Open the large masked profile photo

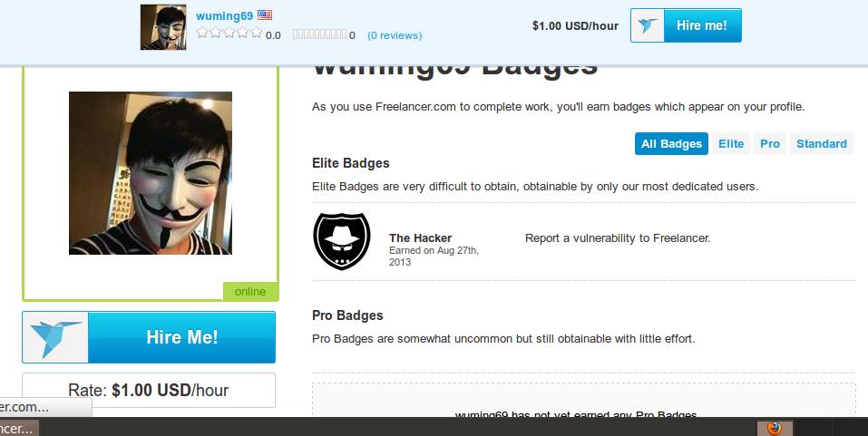pos(151,173)
